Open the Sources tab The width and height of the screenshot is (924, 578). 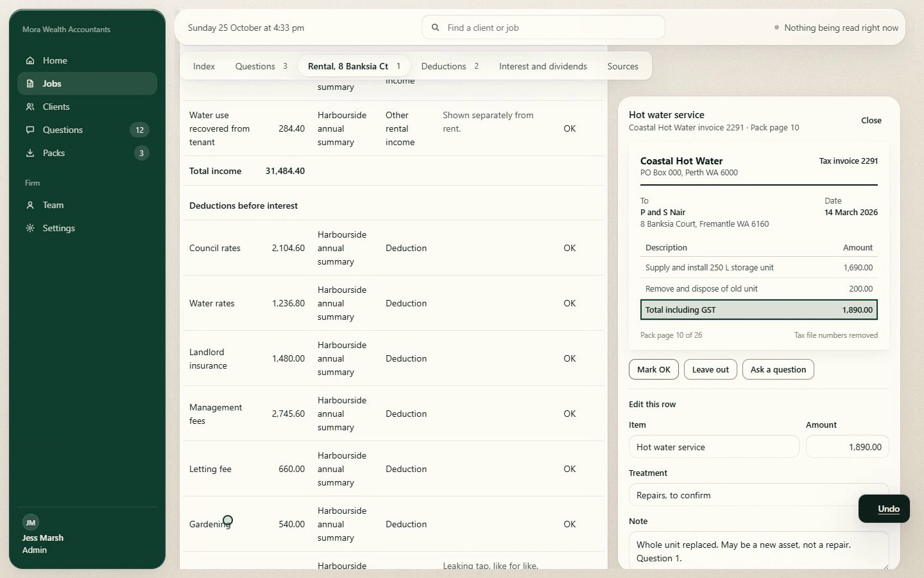point(622,66)
